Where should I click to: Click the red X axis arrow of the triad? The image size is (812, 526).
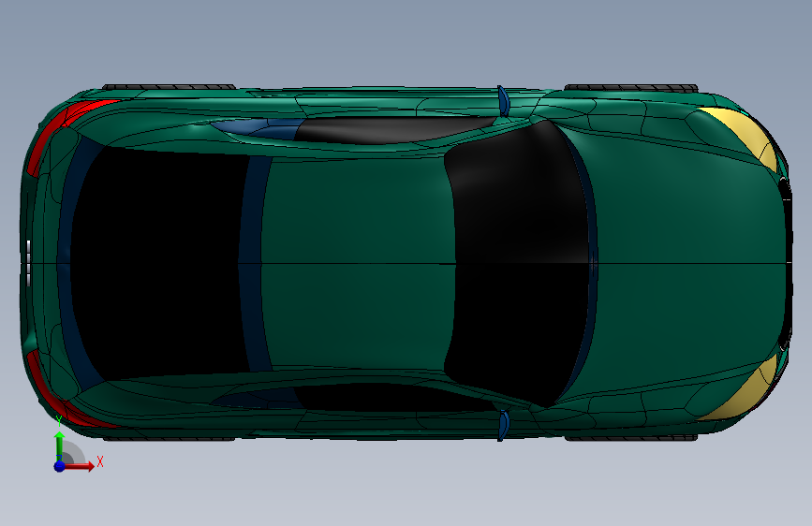pyautogui.click(x=78, y=466)
